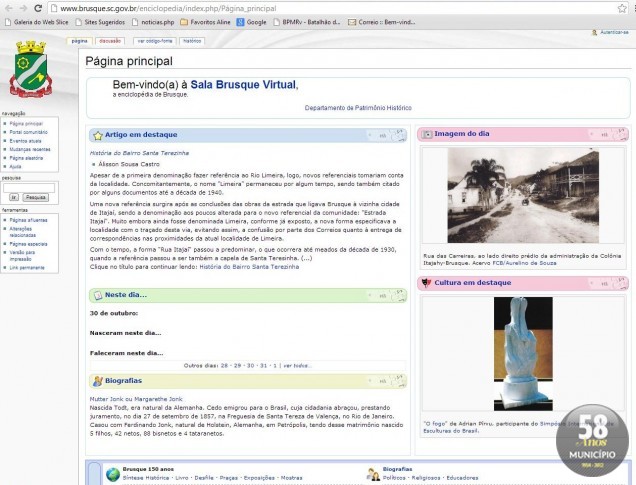Reload the page with the refresh icon
Screen dimensions: 636x485
pos(38,8)
